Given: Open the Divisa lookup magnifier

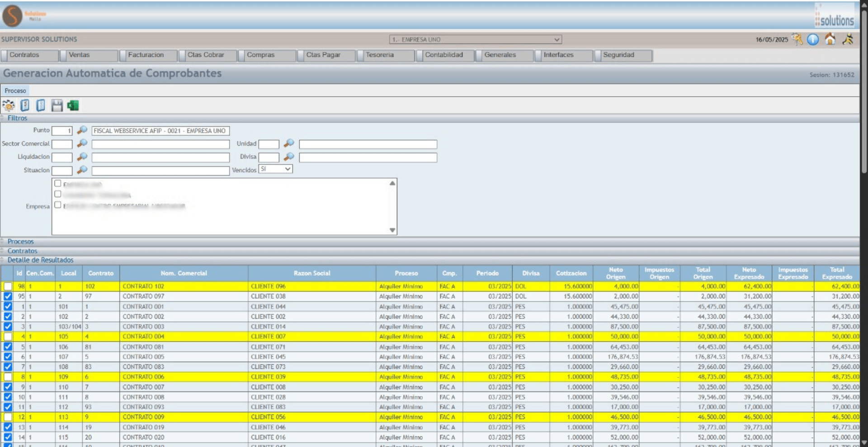Looking at the screenshot, I should coord(289,157).
